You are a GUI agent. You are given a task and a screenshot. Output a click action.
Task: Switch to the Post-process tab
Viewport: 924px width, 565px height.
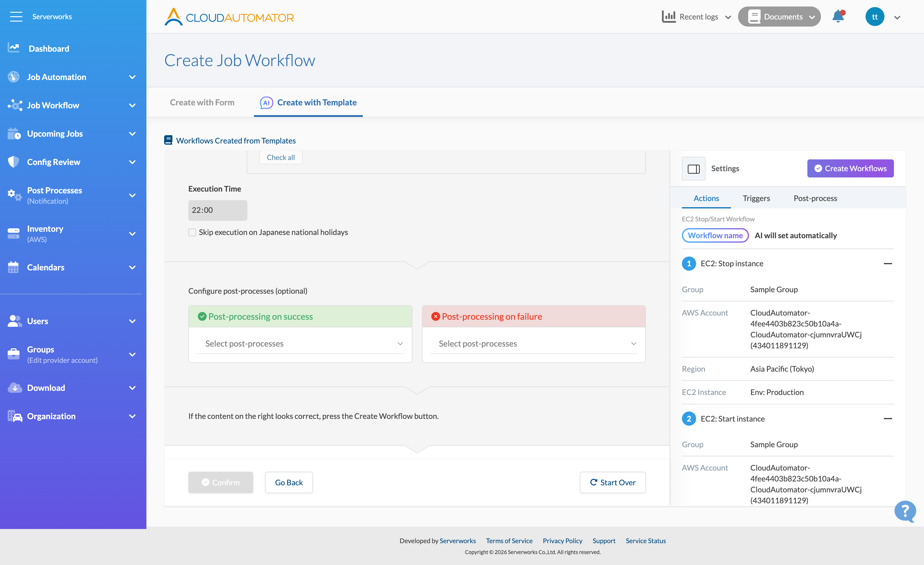coord(815,198)
